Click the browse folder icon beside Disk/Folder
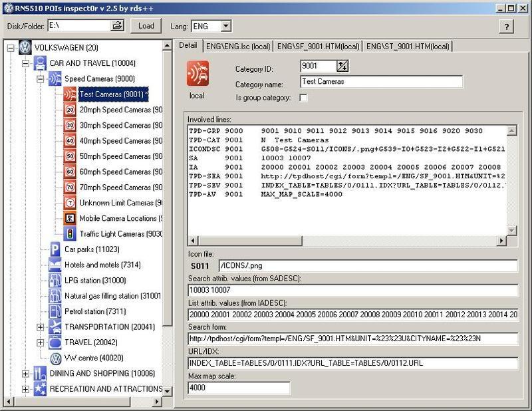Viewport: 532px width, 411px height. 118,25
